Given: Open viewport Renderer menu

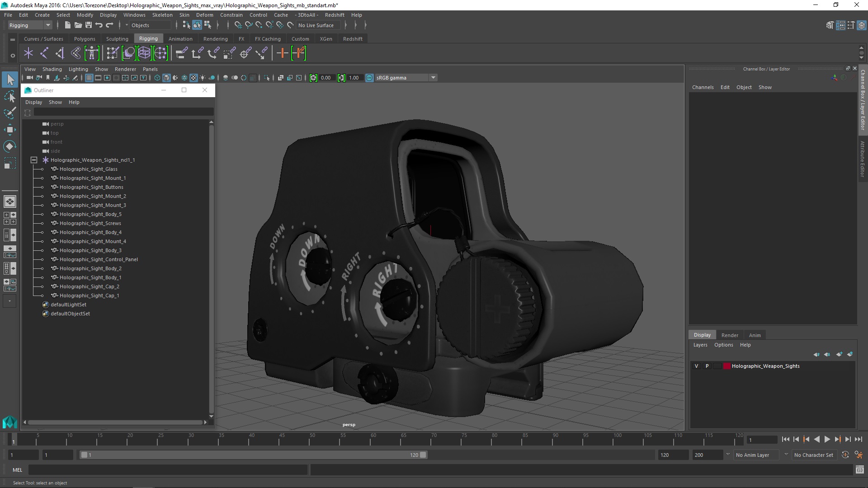Looking at the screenshot, I should (x=125, y=69).
